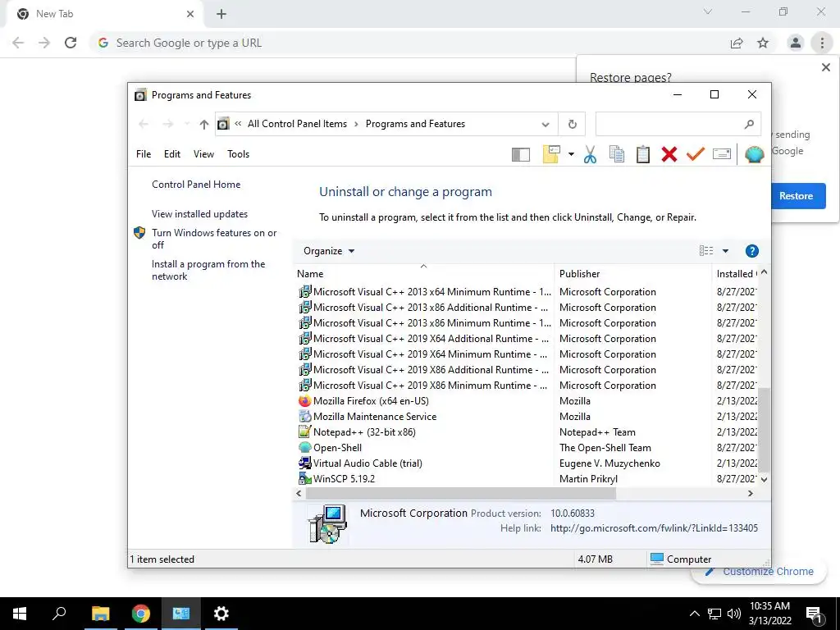The image size is (840, 630).
Task: Click the vertical scrollbar up arrow
Action: (x=765, y=272)
